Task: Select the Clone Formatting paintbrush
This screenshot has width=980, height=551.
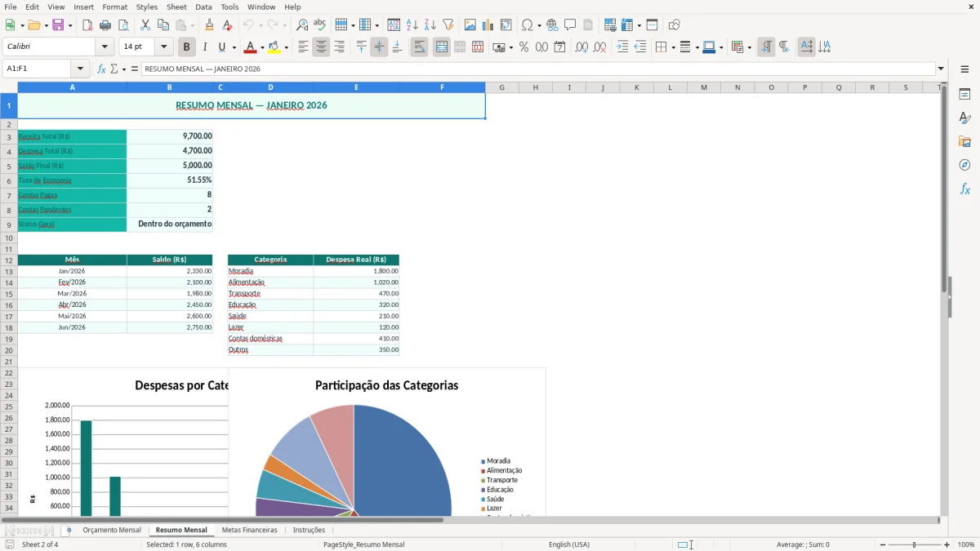Action: click(209, 25)
